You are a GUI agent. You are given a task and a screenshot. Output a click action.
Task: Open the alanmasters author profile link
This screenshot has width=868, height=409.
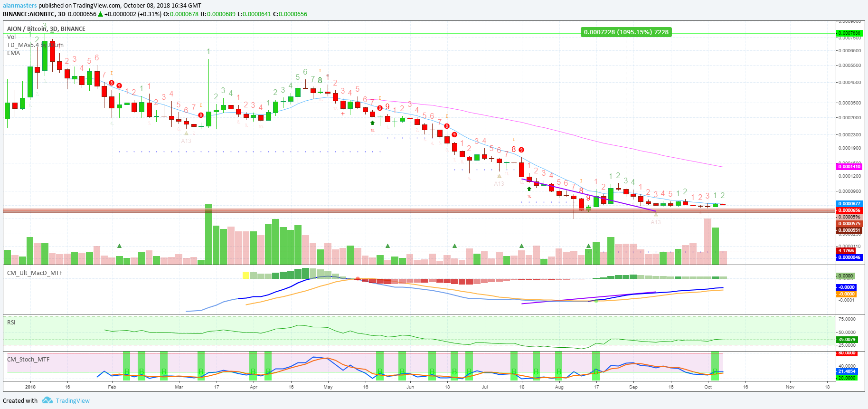pos(20,6)
